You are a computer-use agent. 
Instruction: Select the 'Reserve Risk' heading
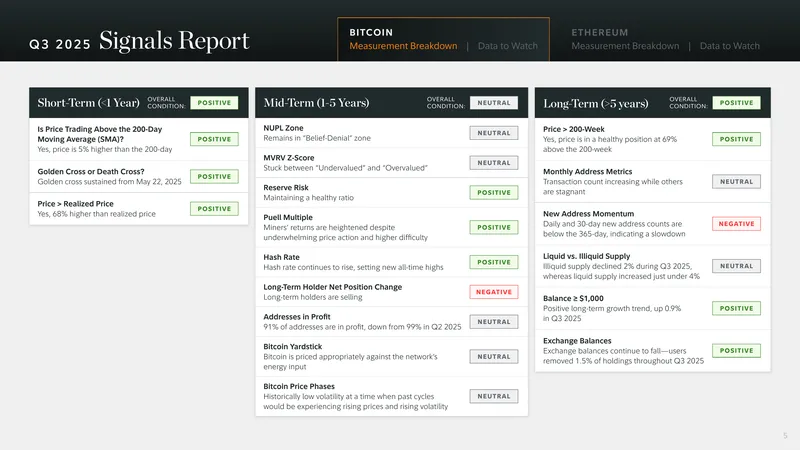click(x=286, y=187)
